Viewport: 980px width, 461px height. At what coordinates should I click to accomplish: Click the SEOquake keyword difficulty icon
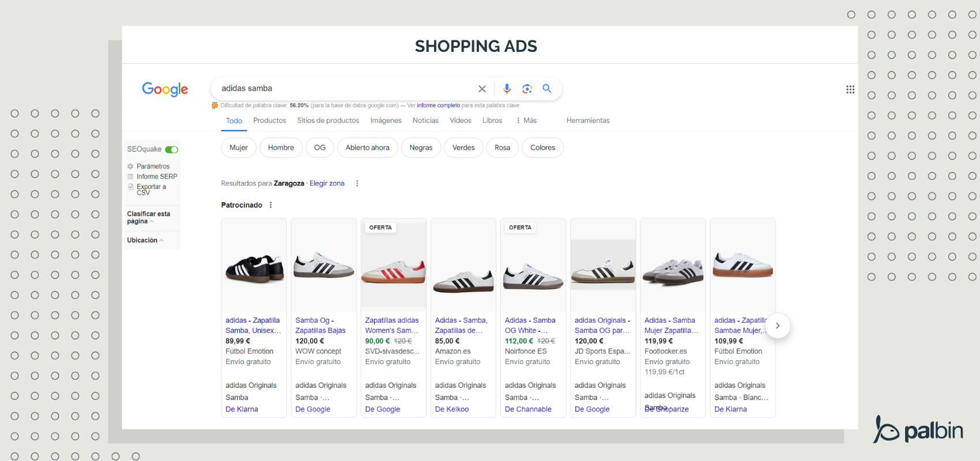214,105
